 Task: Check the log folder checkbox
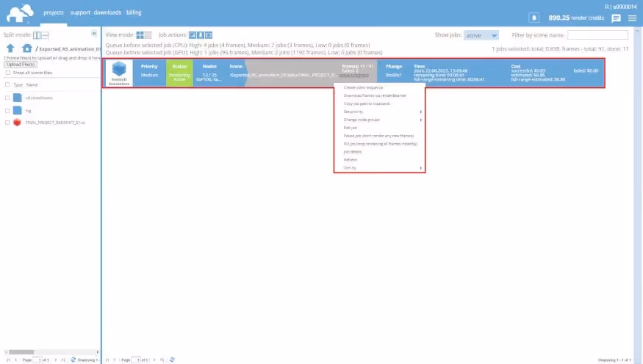(x=7, y=111)
